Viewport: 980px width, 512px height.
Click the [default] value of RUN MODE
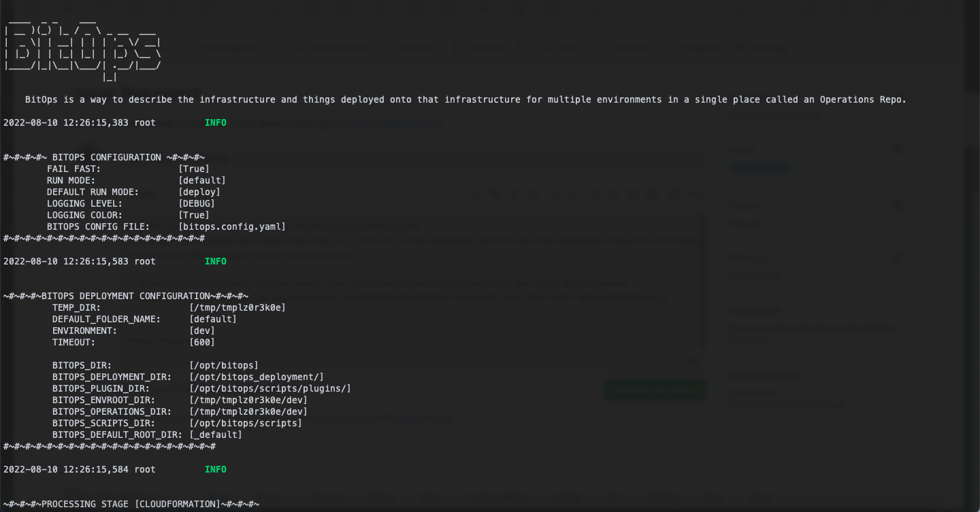[x=202, y=180]
